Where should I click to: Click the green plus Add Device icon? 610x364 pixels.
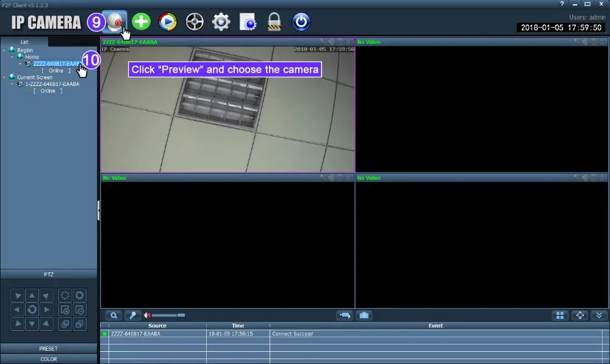point(142,21)
